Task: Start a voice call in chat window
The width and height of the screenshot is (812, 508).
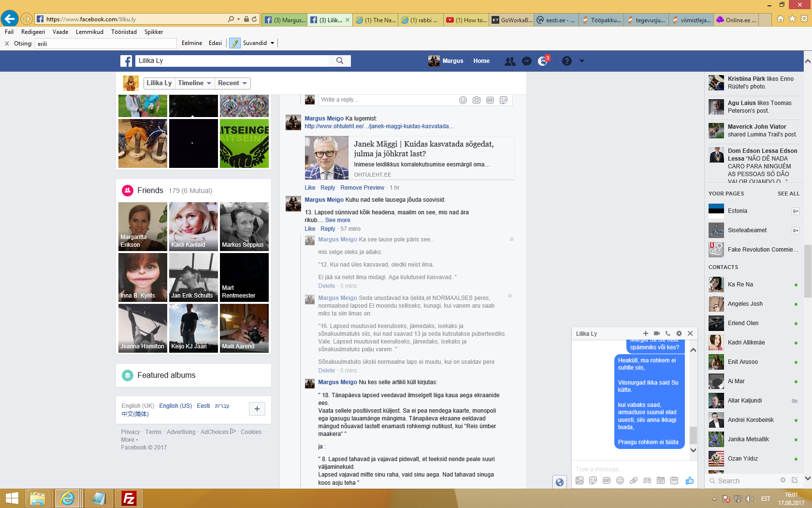Action: tap(668, 333)
